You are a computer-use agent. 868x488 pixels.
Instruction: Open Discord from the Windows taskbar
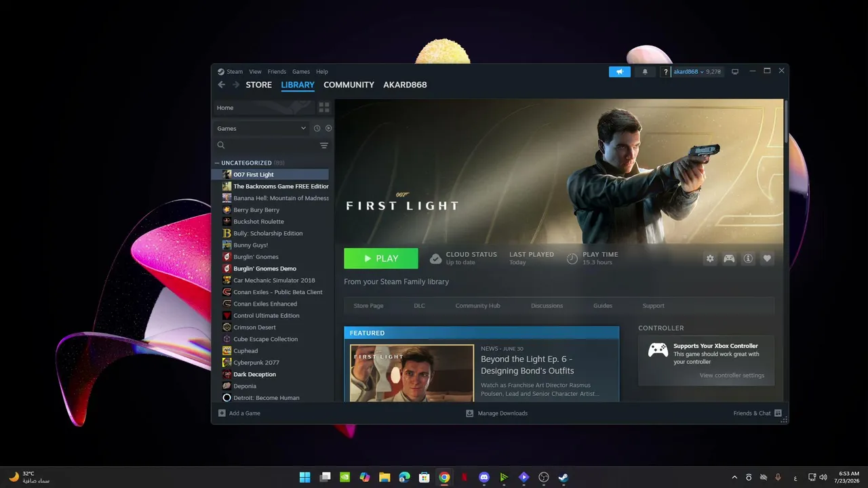484,477
